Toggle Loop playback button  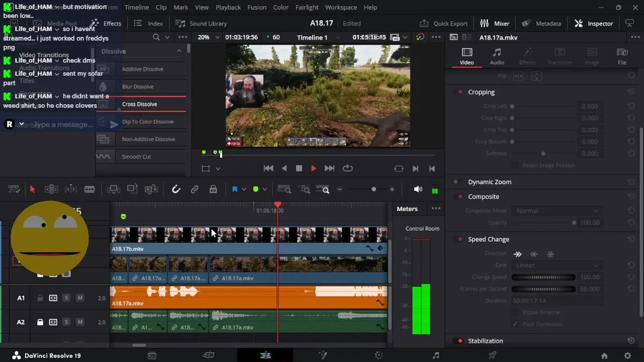tap(347, 168)
